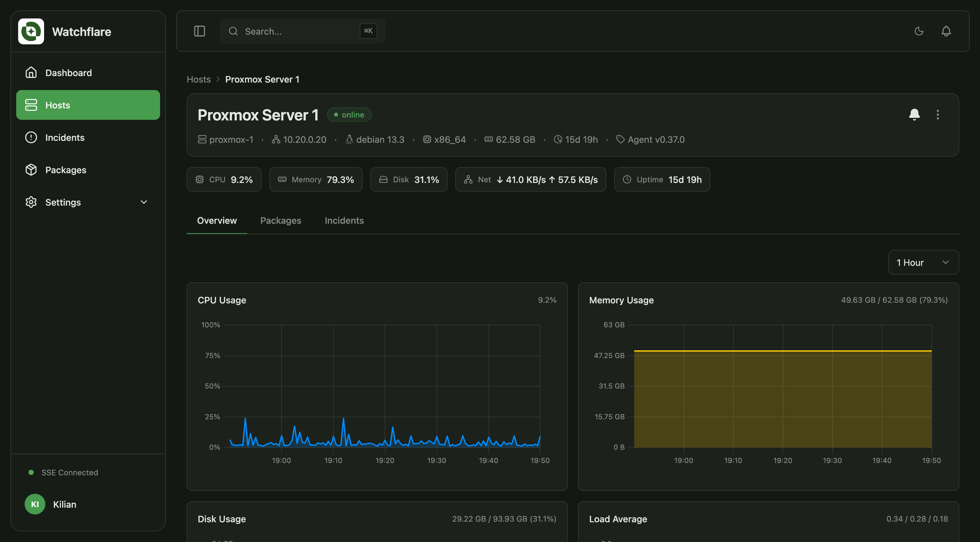Screen dimensions: 980x542
Task: Switch to the Overview tab
Action: coord(217,220)
